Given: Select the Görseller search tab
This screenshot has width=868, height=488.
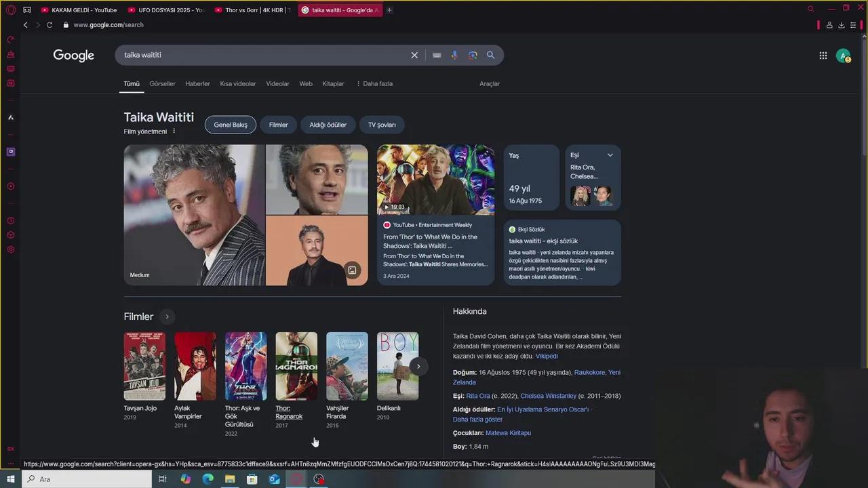Looking at the screenshot, I should coord(162,84).
